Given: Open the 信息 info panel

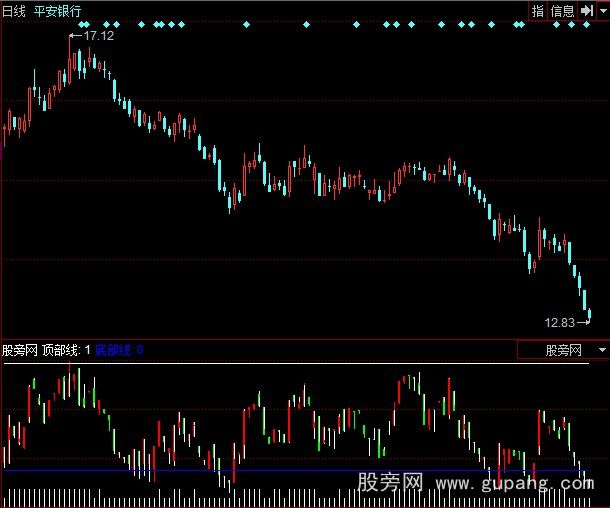Looking at the screenshot, I should click(x=563, y=11).
